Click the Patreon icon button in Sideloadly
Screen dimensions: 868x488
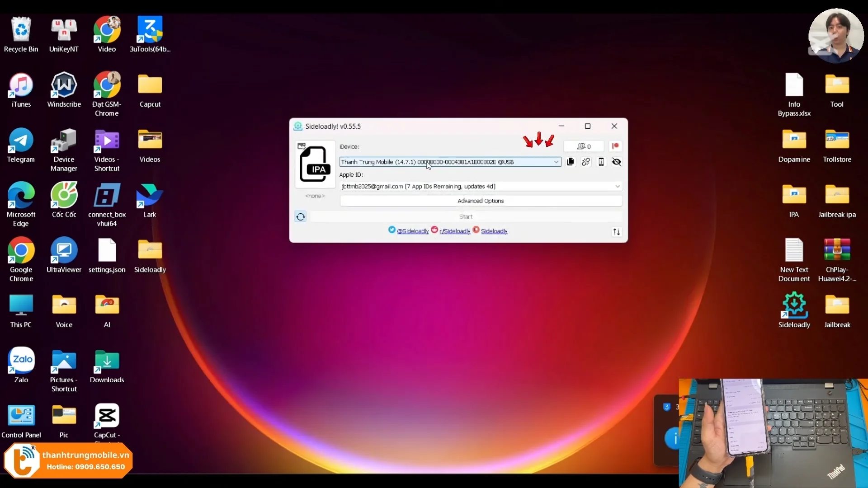pyautogui.click(x=615, y=146)
